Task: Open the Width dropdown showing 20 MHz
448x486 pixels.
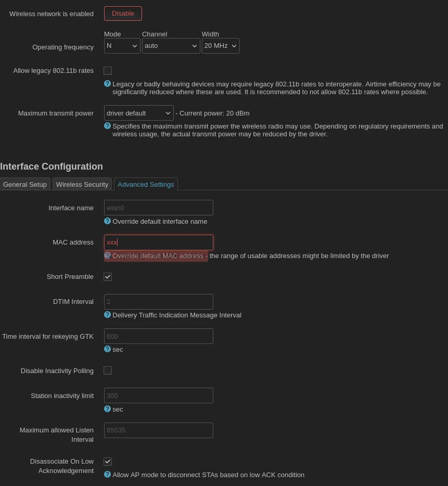Action: pyautogui.click(x=221, y=46)
